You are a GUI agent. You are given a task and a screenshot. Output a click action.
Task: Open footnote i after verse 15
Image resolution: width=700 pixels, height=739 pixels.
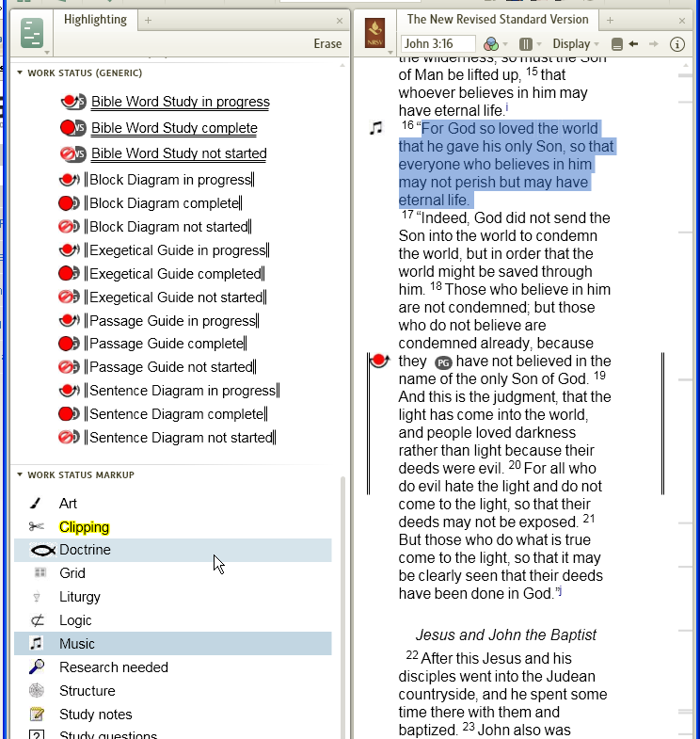[507, 108]
